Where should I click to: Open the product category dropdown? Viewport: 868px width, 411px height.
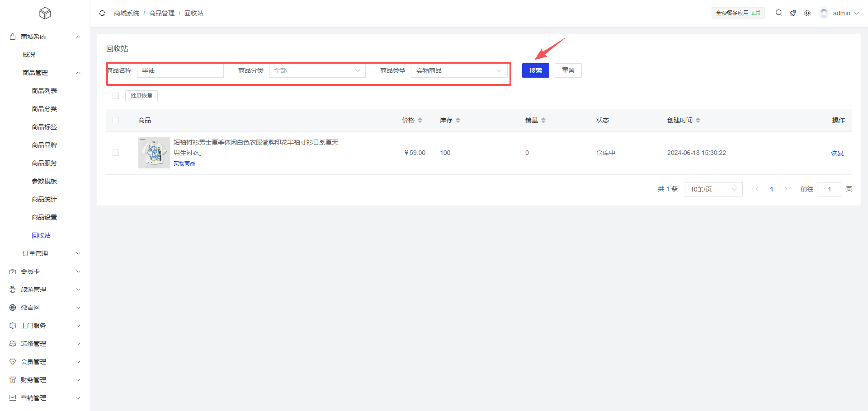[317, 70]
